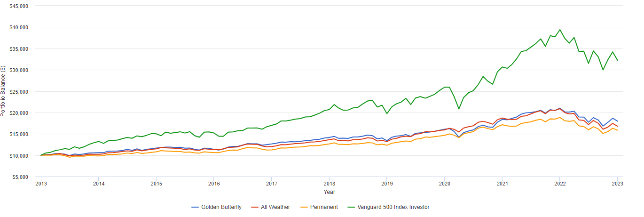Click the blue Golden Butterfly legend line icon
644x217 pixels.
tap(196, 207)
